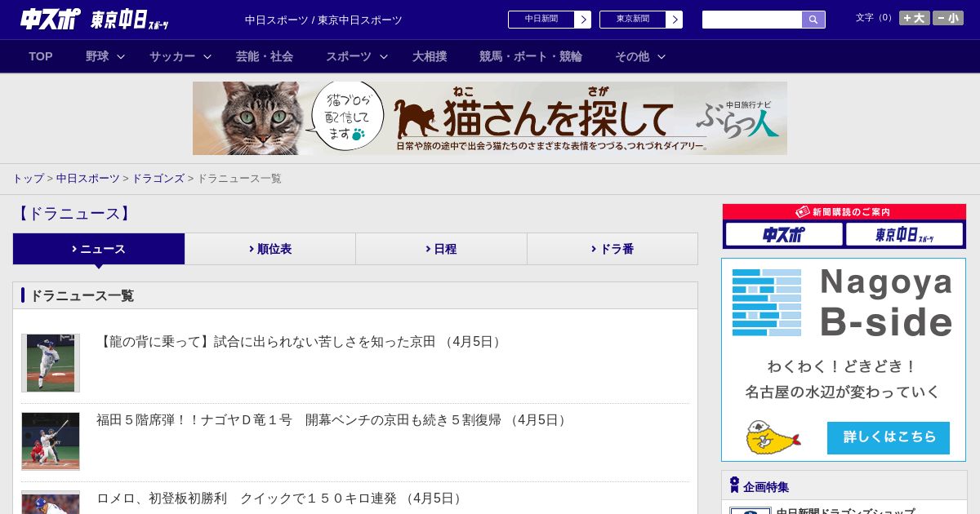Go to ドラゴンズ breadcrumb link
This screenshot has width=980, height=514.
click(x=158, y=179)
